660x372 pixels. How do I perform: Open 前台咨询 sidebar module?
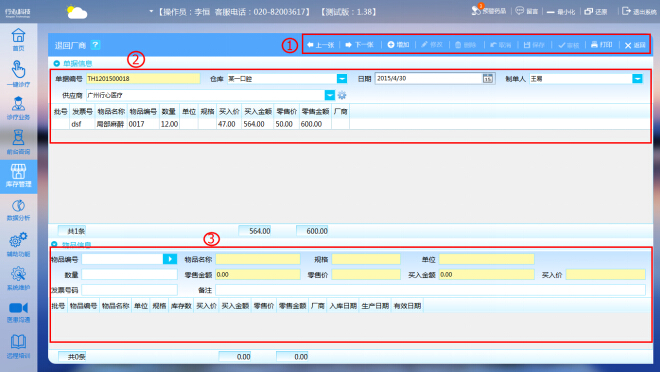pos(18,142)
